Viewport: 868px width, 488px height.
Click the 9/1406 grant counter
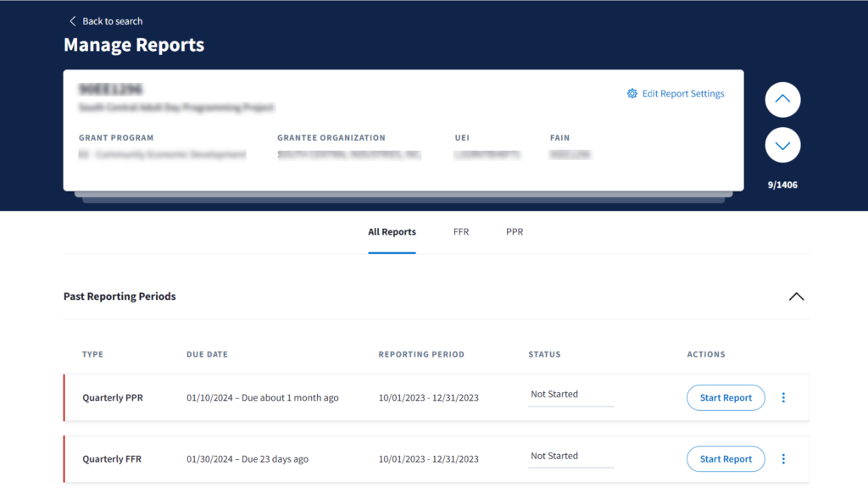(782, 185)
